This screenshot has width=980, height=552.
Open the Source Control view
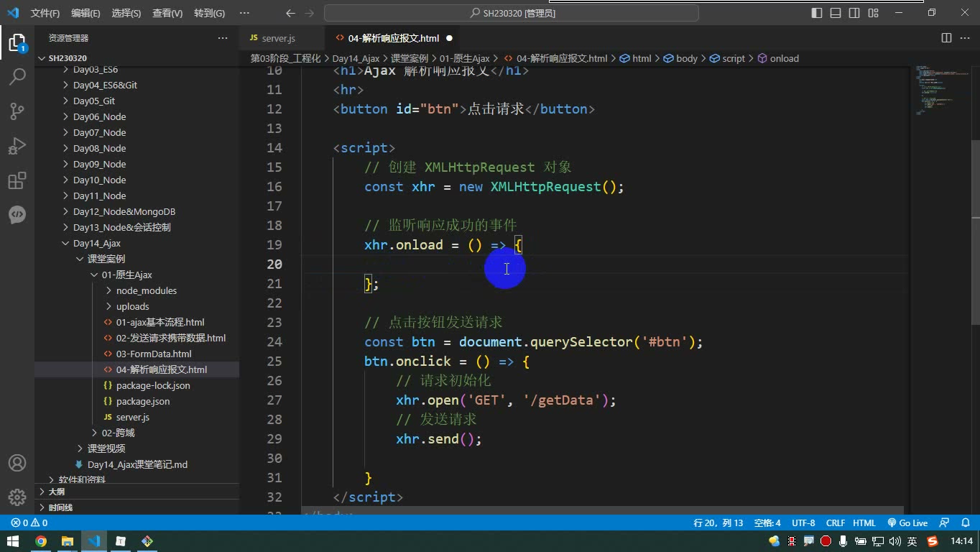coord(17,111)
